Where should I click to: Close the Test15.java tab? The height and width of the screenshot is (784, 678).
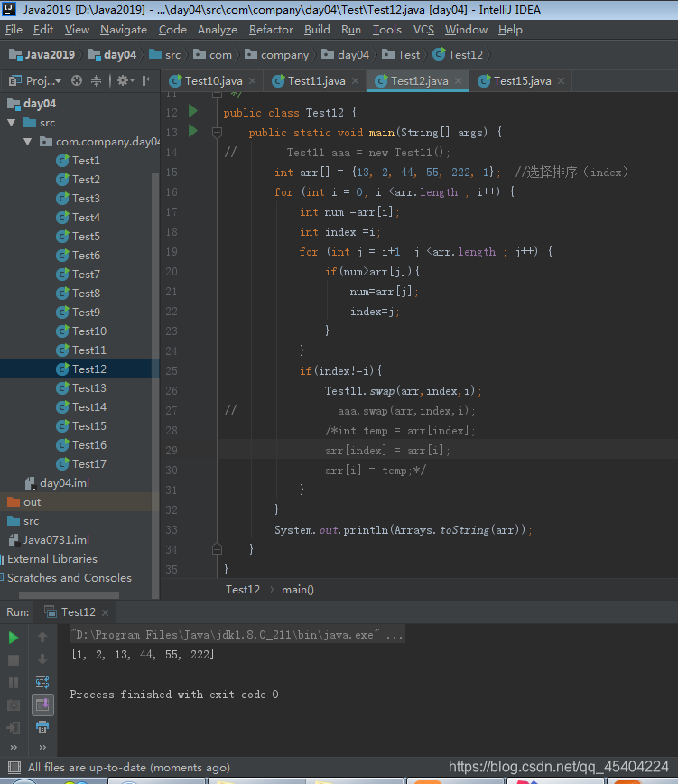point(561,80)
